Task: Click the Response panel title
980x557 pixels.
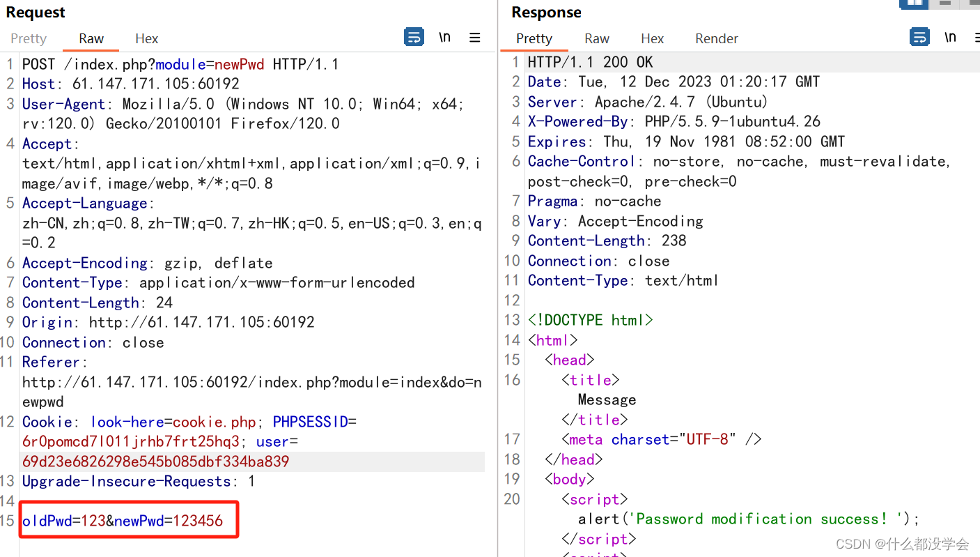Action: [546, 12]
